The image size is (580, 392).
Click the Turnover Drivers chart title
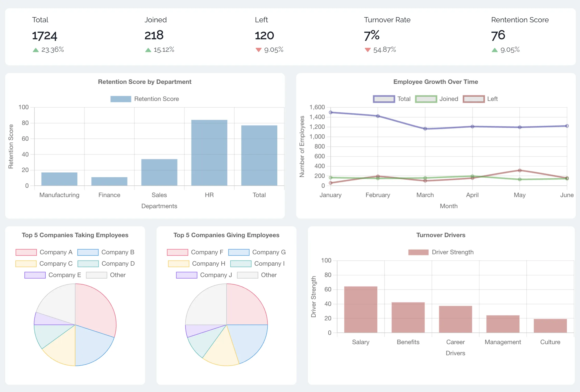coord(441,235)
